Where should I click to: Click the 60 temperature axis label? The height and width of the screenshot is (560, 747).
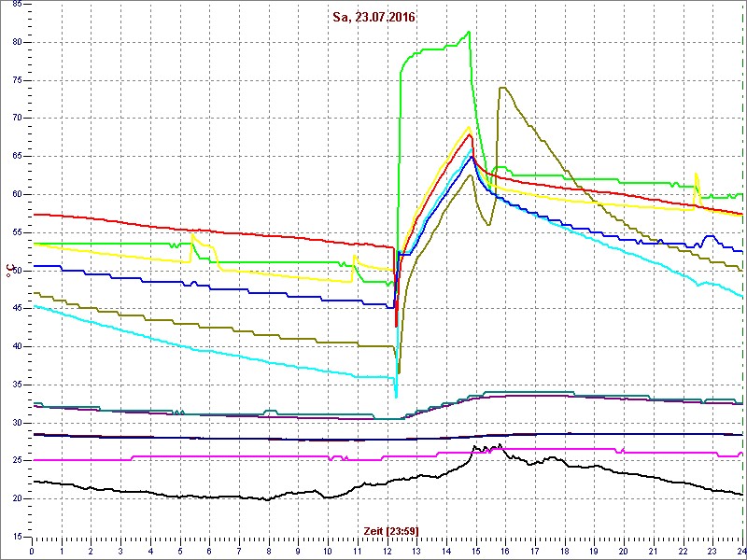[x=17, y=195]
